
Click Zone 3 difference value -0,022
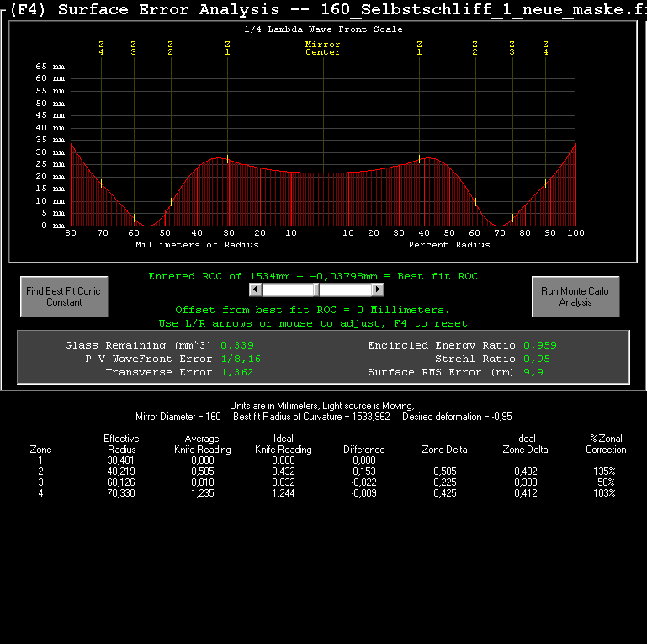[x=363, y=482]
